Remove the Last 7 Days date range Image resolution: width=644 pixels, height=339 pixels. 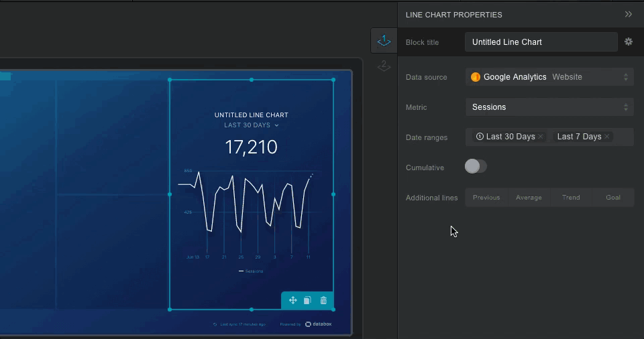[x=607, y=137]
